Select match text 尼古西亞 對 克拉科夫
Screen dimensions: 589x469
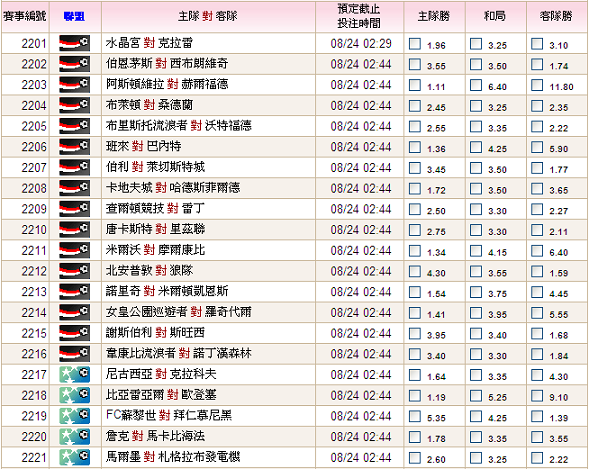[x=161, y=375]
